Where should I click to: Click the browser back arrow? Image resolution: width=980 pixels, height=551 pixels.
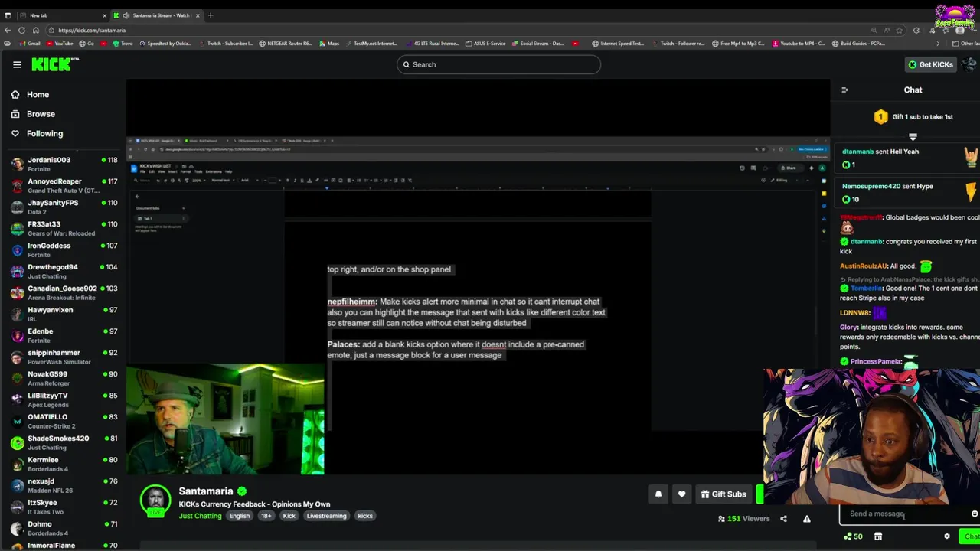(x=8, y=30)
